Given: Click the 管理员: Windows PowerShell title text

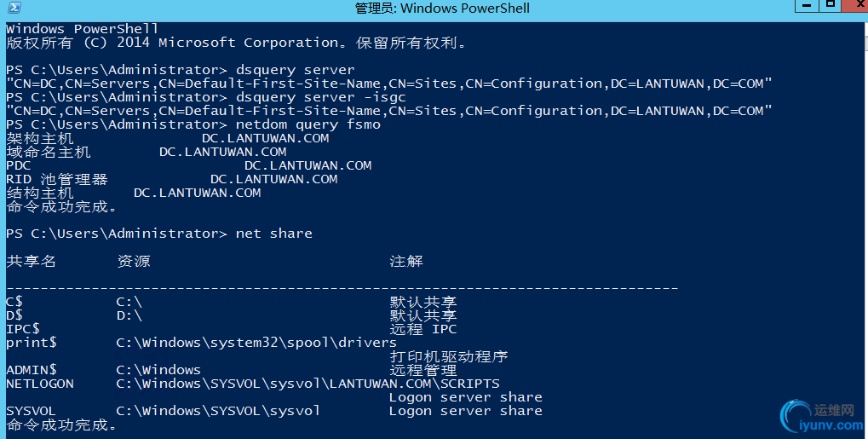Looking at the screenshot, I should pyautogui.click(x=442, y=9).
